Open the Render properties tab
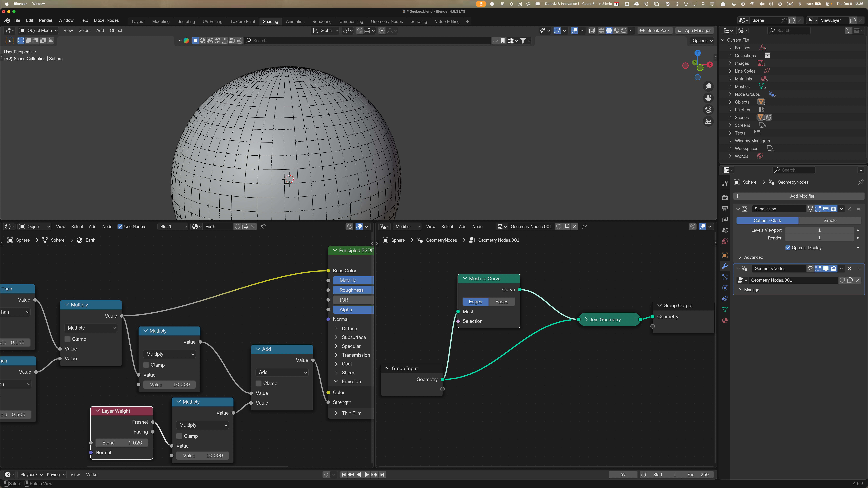Image resolution: width=868 pixels, height=488 pixels. 725,198
